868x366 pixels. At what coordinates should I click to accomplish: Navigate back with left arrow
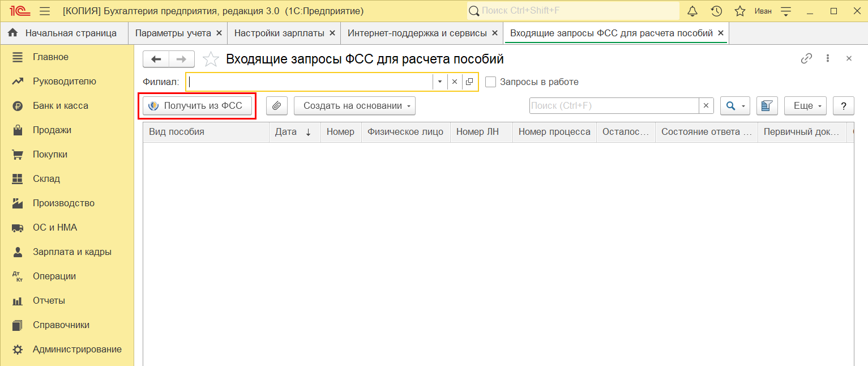coord(156,59)
